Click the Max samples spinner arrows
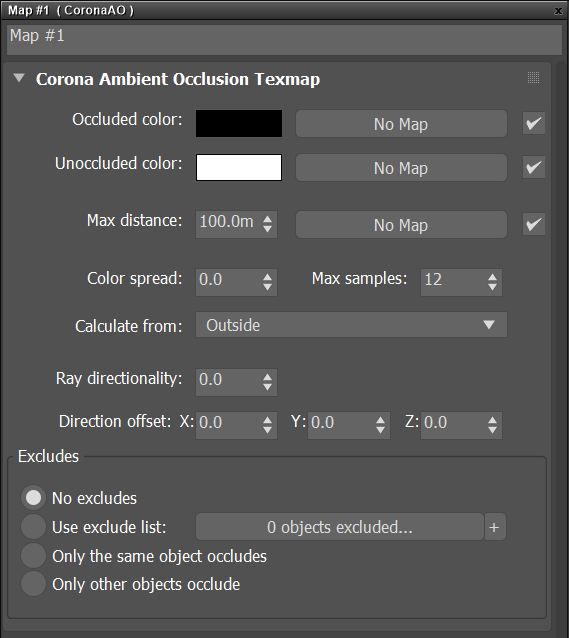The image size is (569, 638). pos(492,282)
